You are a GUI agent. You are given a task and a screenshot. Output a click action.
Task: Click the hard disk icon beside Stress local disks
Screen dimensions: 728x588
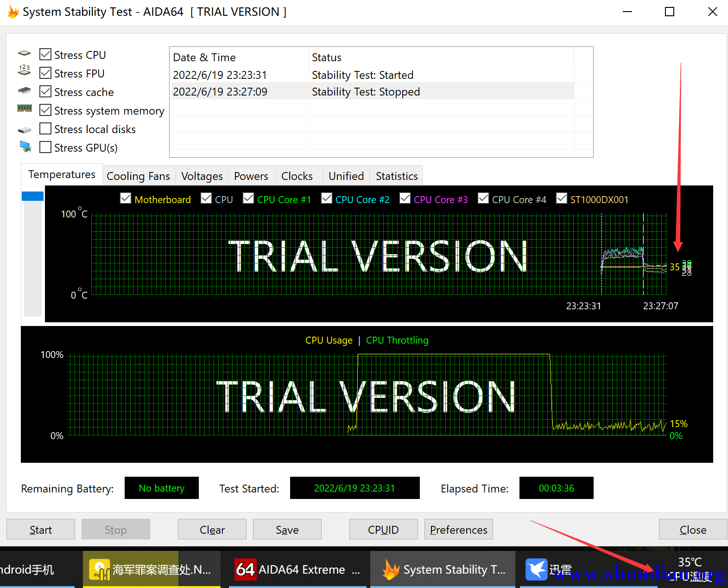[x=25, y=130]
